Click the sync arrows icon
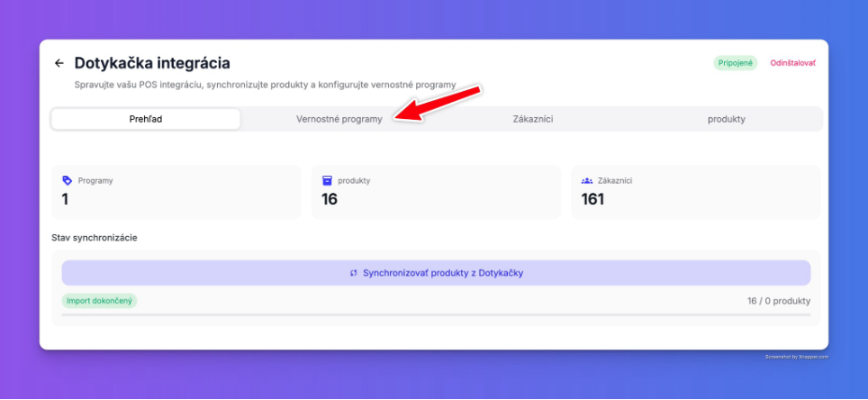This screenshot has height=400, width=868. point(354,273)
